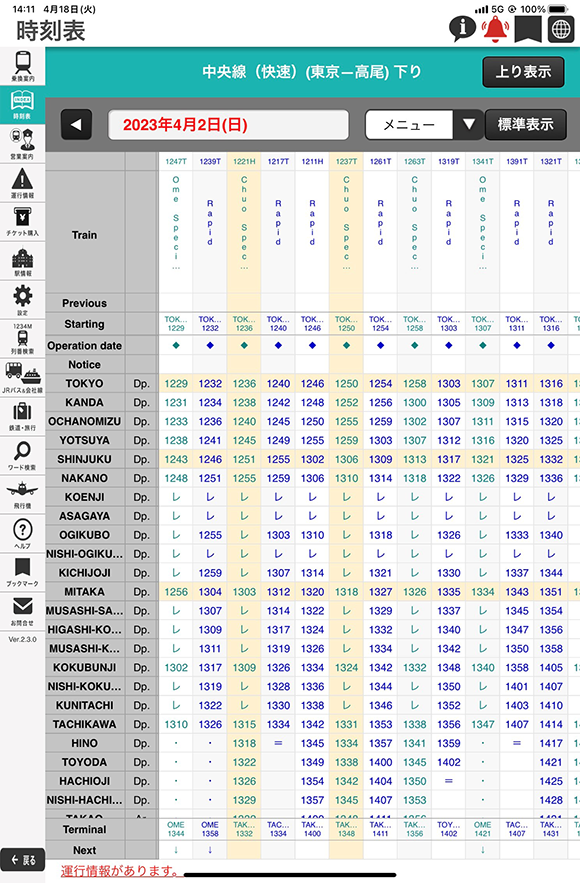Click OGIKUBO departure time 1255

(x=210, y=535)
